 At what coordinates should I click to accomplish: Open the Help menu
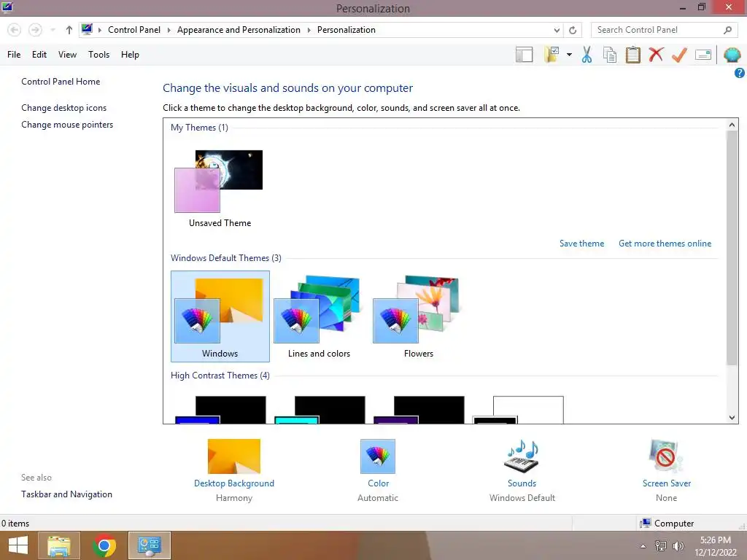point(130,54)
